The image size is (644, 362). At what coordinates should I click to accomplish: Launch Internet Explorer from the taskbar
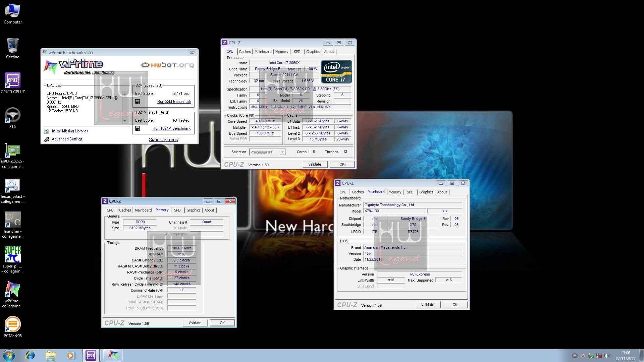30,355
